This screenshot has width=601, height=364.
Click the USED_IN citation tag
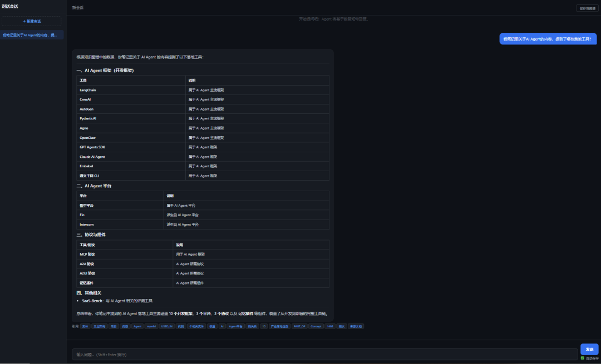click(167, 327)
